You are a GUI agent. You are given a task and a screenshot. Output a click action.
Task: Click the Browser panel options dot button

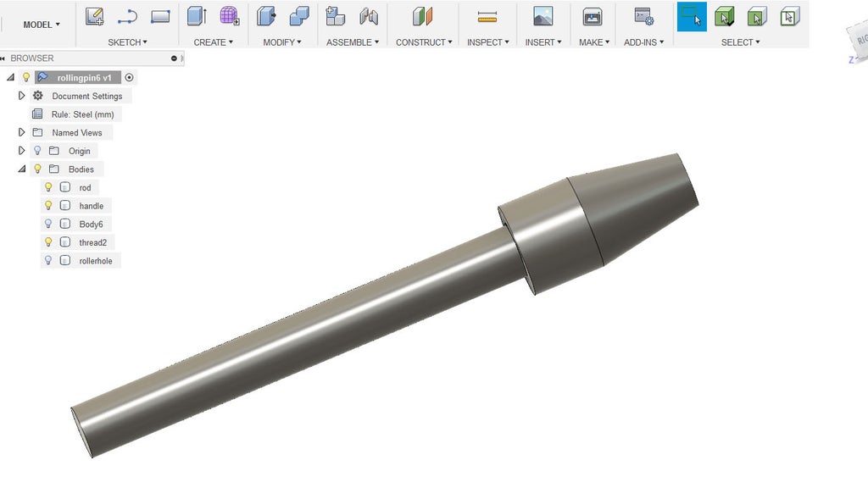174,58
